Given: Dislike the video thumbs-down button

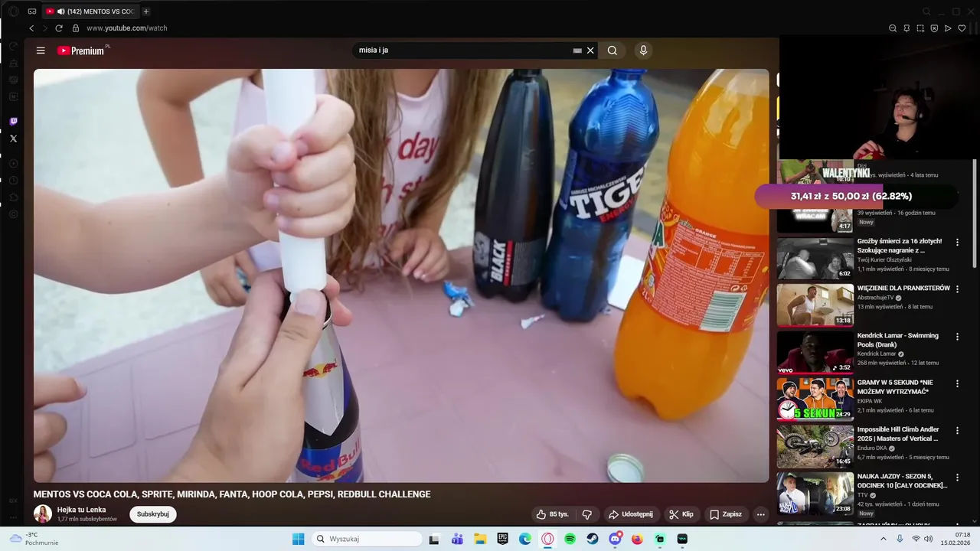Looking at the screenshot, I should 587,514.
